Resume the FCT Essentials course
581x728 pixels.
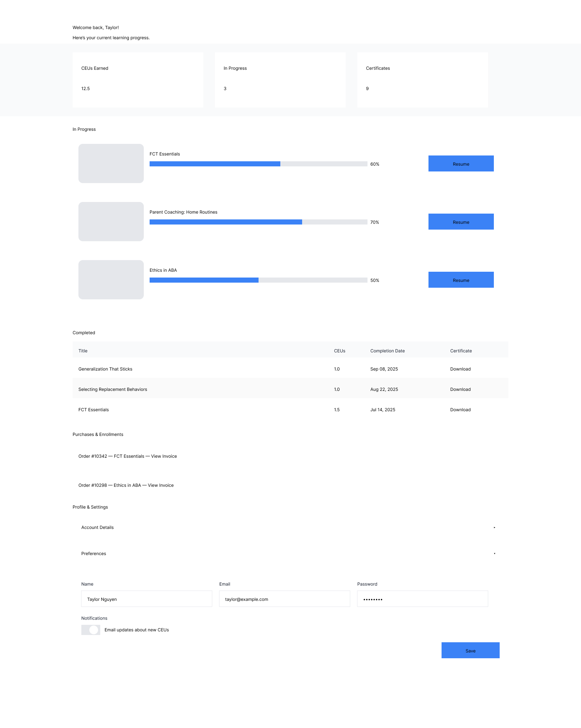pyautogui.click(x=461, y=163)
